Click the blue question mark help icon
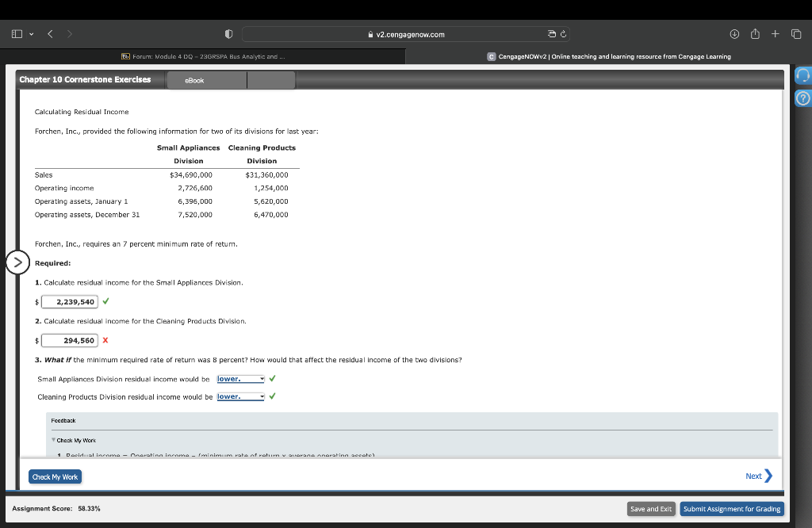The image size is (812, 528). click(x=801, y=98)
